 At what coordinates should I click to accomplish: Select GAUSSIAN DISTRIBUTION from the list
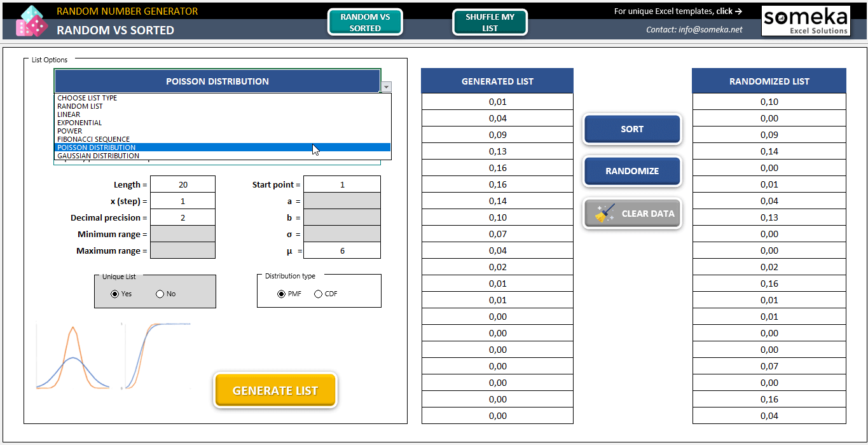pos(97,155)
